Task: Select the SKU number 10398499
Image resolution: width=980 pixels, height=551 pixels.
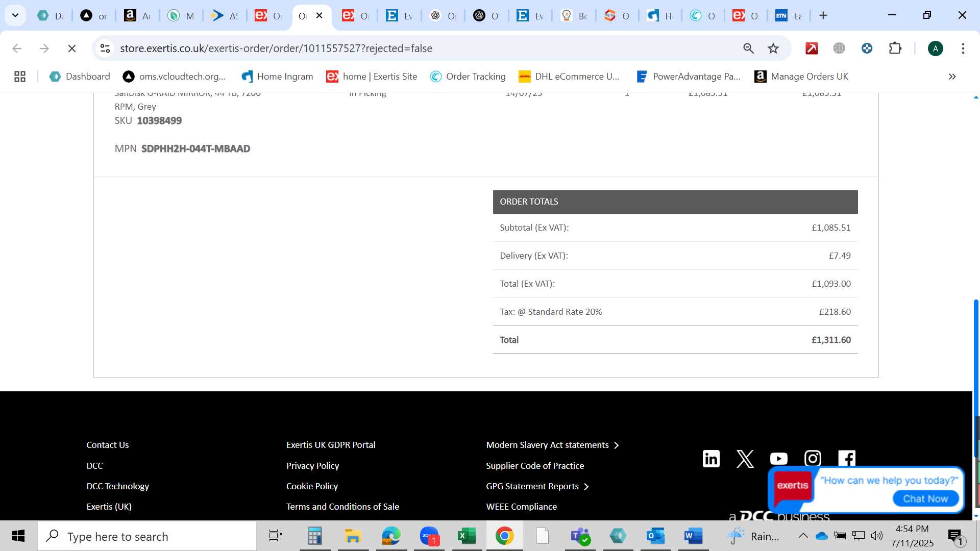Action: tap(159, 121)
